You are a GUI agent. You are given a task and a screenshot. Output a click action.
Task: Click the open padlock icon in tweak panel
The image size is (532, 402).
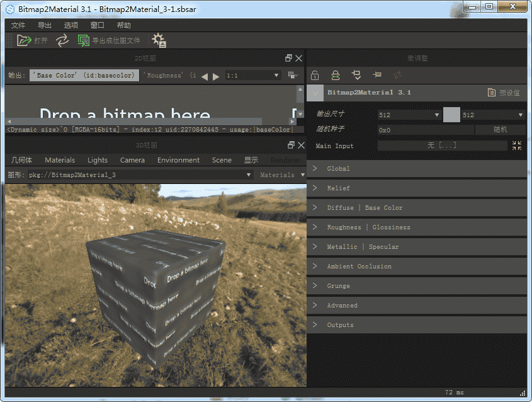[315, 75]
